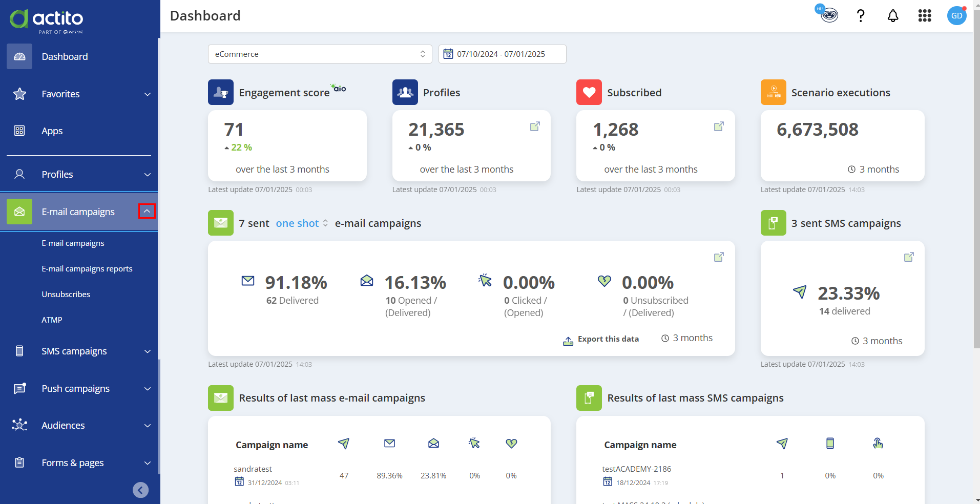The image size is (980, 504).
Task: Open Profiles widget external link icon
Action: (x=535, y=126)
